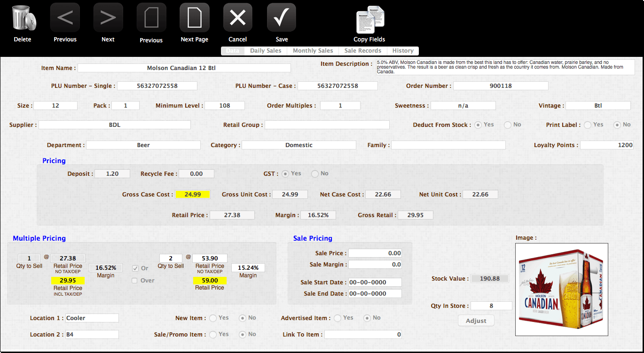The image size is (644, 353).
Task: Click the Molson Canadian product image
Action: coord(561,290)
